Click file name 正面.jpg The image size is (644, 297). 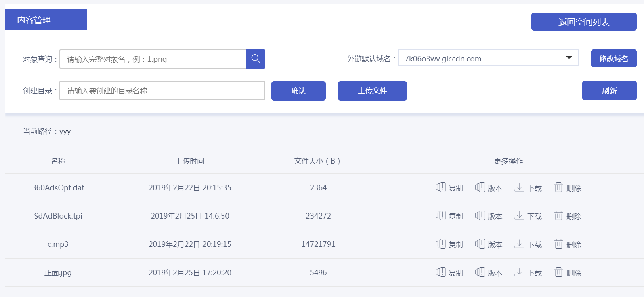[58, 272]
